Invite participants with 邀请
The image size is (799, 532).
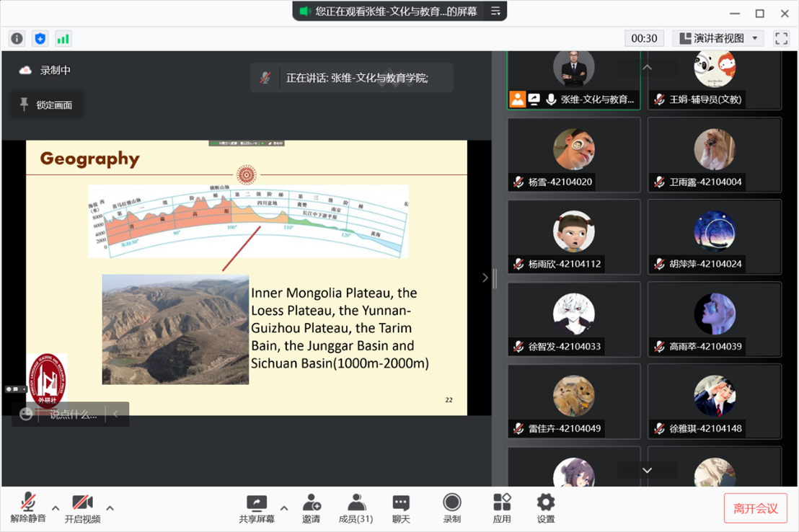[x=312, y=507]
